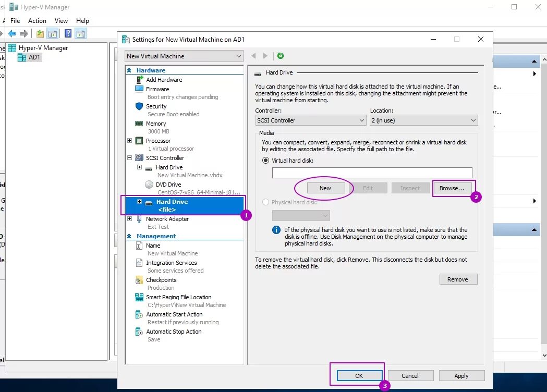Click the back arrow in Hyper-V Manager toolbar

coord(12,34)
